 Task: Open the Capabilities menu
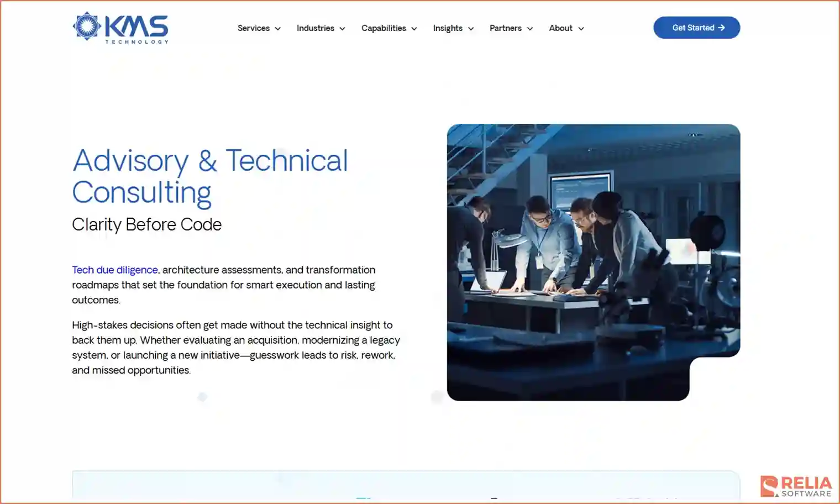click(x=384, y=28)
